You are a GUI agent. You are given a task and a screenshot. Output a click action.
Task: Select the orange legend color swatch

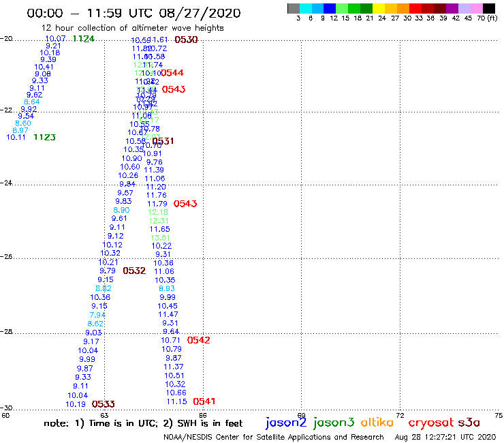(x=403, y=8)
